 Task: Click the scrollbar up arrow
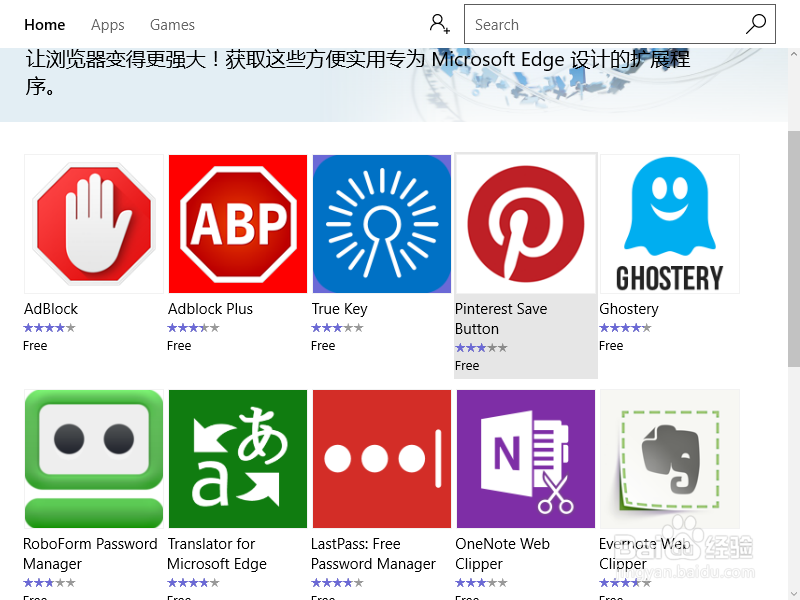[794, 54]
